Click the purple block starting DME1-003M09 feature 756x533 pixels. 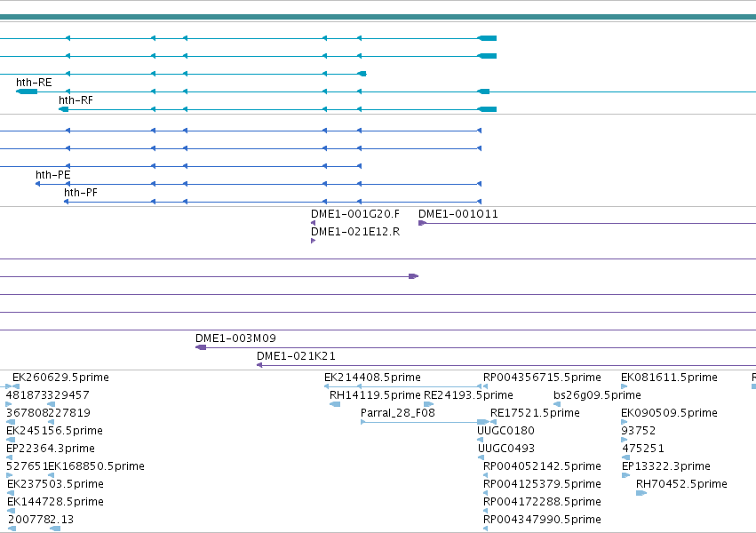point(201,347)
